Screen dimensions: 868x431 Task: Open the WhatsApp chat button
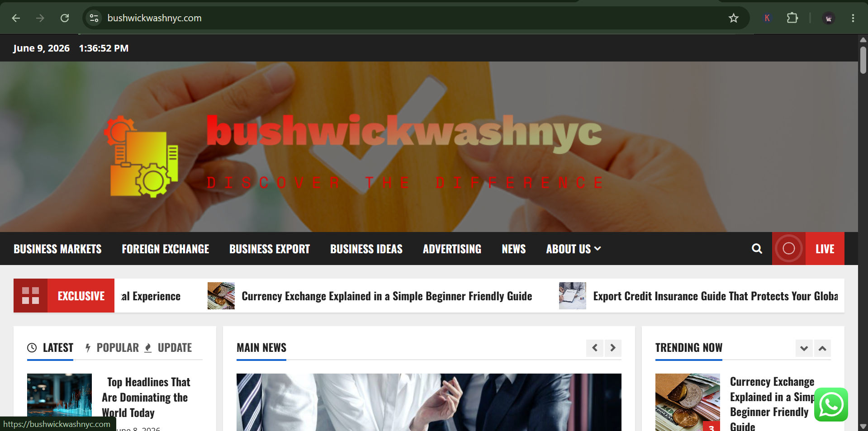pos(831,405)
